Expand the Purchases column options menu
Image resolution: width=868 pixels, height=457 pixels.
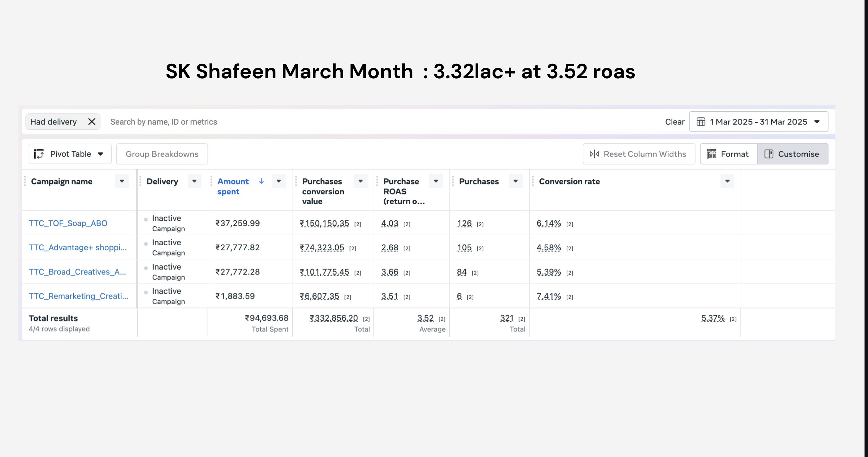(x=516, y=182)
